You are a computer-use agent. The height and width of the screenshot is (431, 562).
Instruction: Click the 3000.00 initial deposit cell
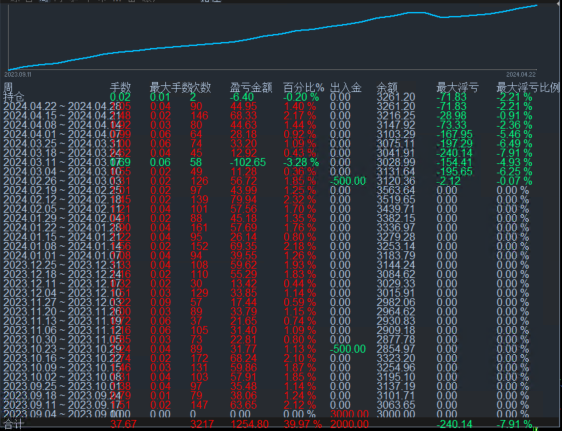click(349, 414)
